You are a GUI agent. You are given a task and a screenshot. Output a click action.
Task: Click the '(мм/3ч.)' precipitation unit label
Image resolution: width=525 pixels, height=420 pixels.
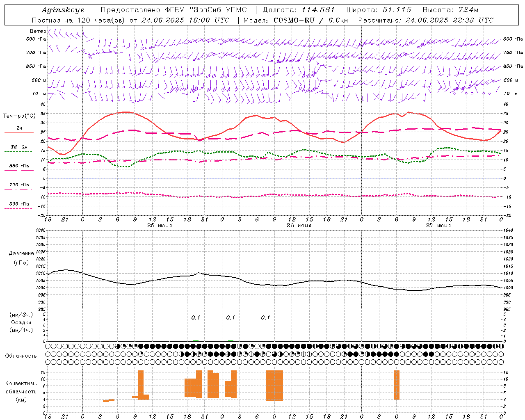point(21,315)
